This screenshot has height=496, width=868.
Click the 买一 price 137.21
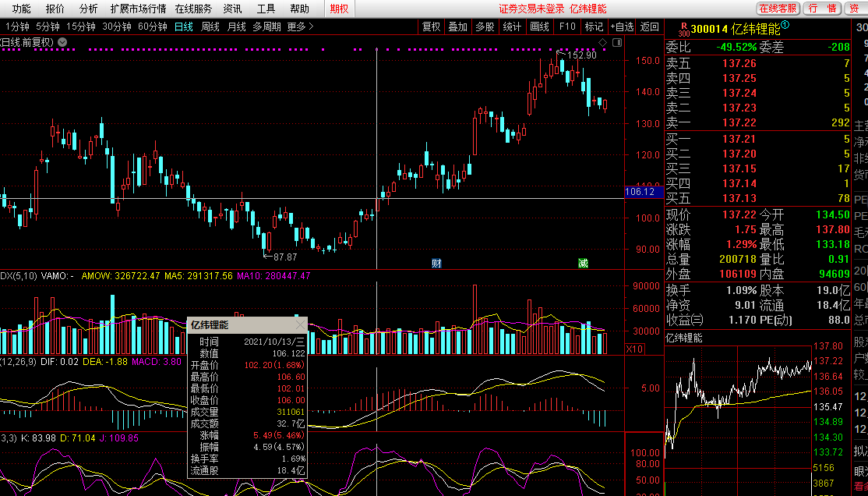(x=739, y=139)
